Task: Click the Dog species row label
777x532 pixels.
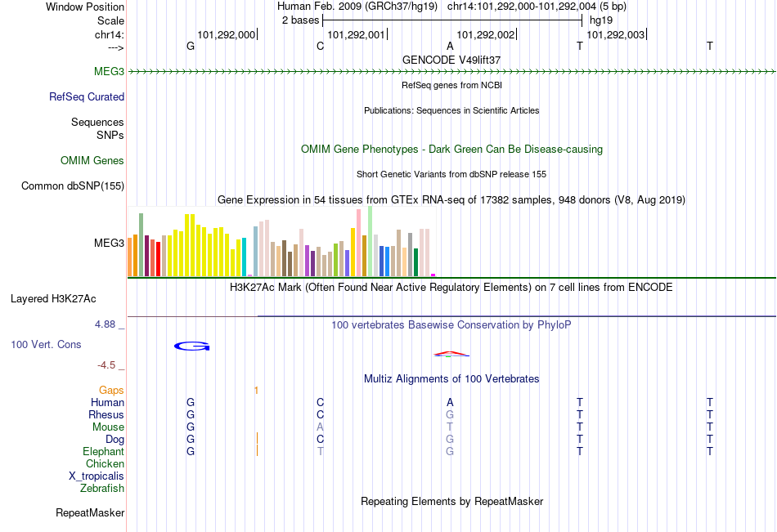Action: (x=115, y=440)
